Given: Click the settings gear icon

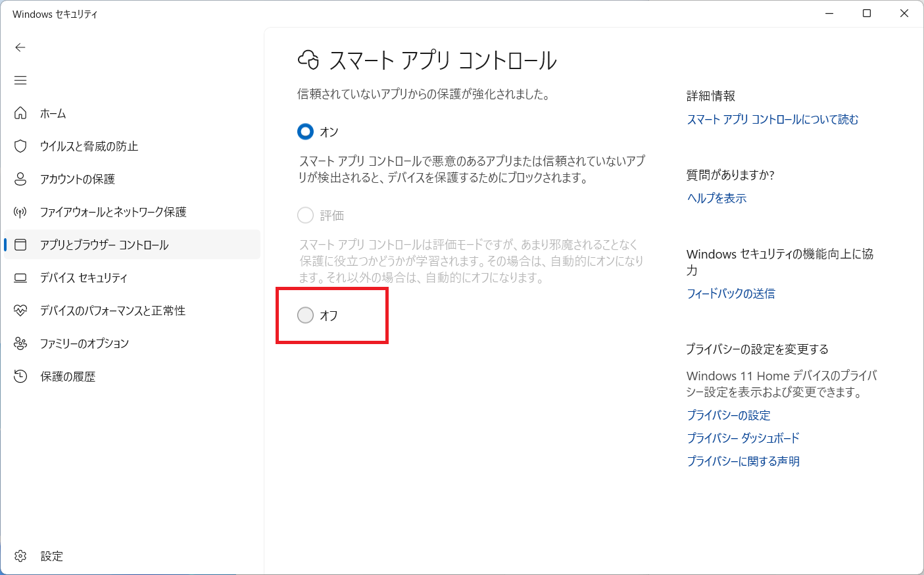Looking at the screenshot, I should pos(20,556).
